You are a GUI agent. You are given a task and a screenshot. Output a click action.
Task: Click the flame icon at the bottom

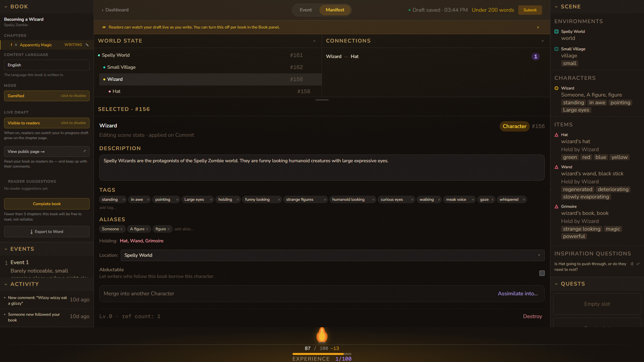point(322,335)
